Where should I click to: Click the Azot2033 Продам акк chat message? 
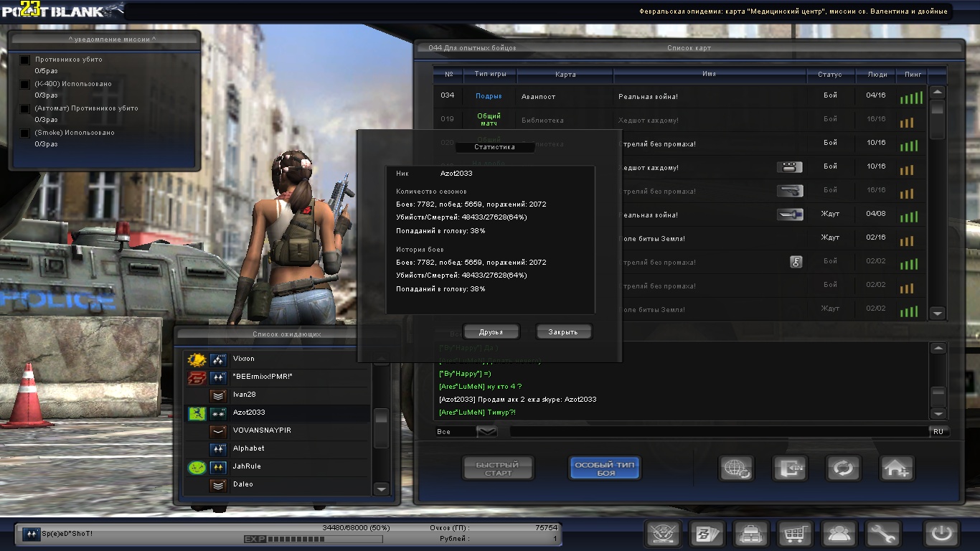click(518, 400)
